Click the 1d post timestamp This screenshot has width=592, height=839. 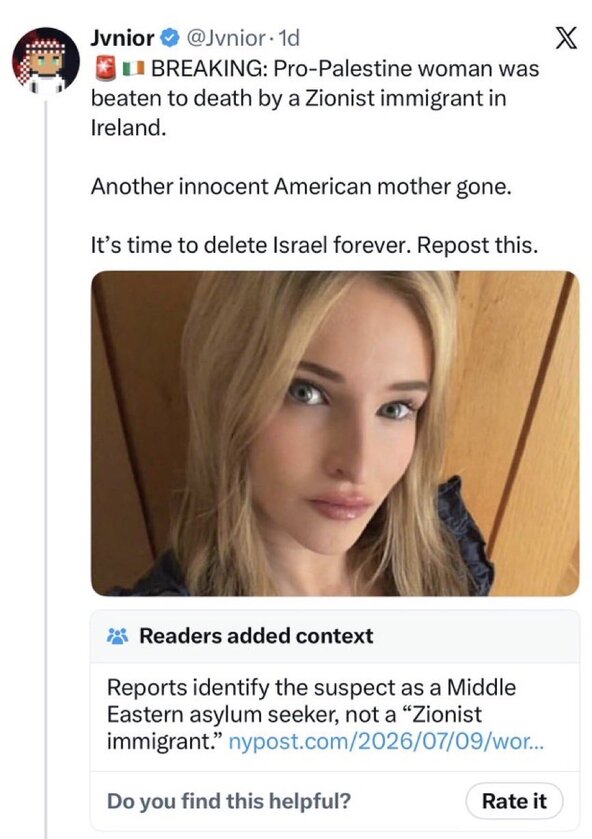tap(289, 38)
